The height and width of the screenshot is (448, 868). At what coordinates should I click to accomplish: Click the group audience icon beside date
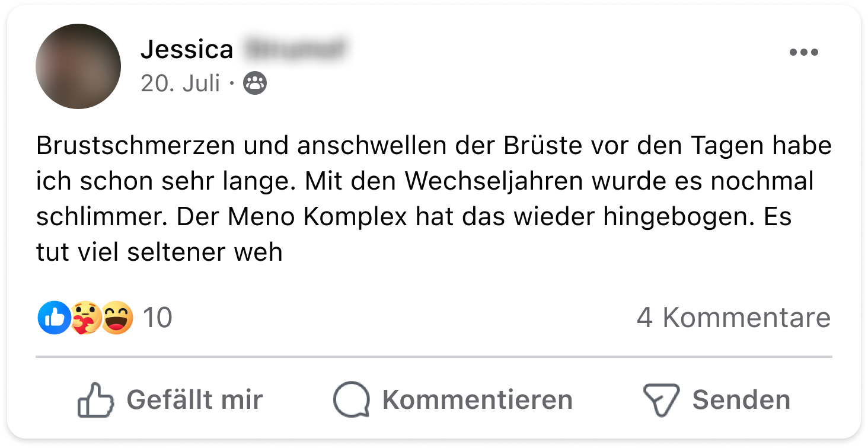[255, 84]
